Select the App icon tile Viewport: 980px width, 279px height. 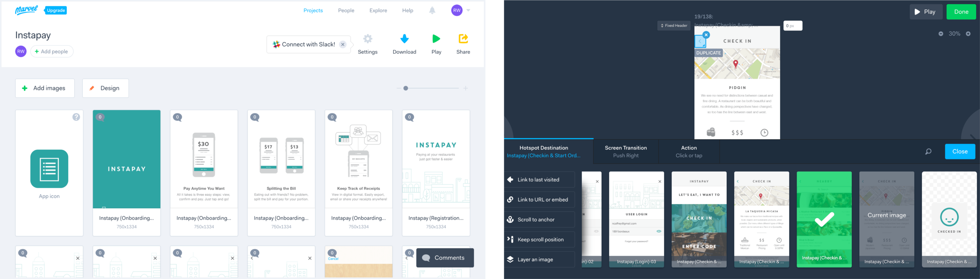pos(49,173)
